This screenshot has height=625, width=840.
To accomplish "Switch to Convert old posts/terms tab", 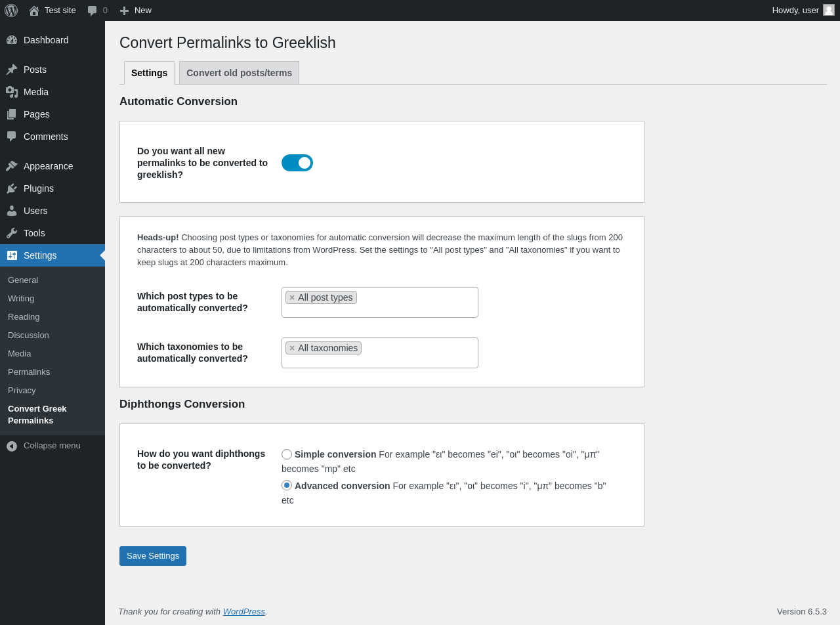I will pyautogui.click(x=239, y=73).
